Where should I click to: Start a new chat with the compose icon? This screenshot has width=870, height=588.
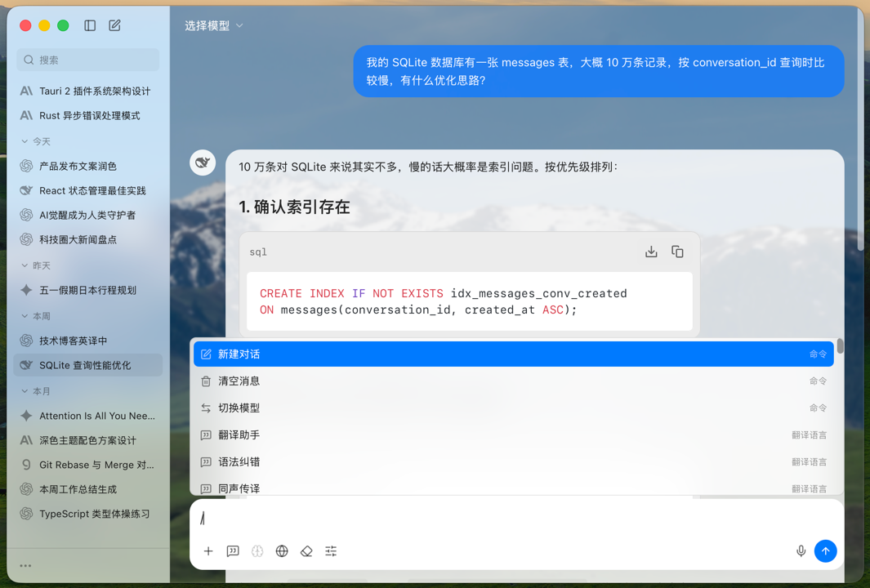[114, 25]
